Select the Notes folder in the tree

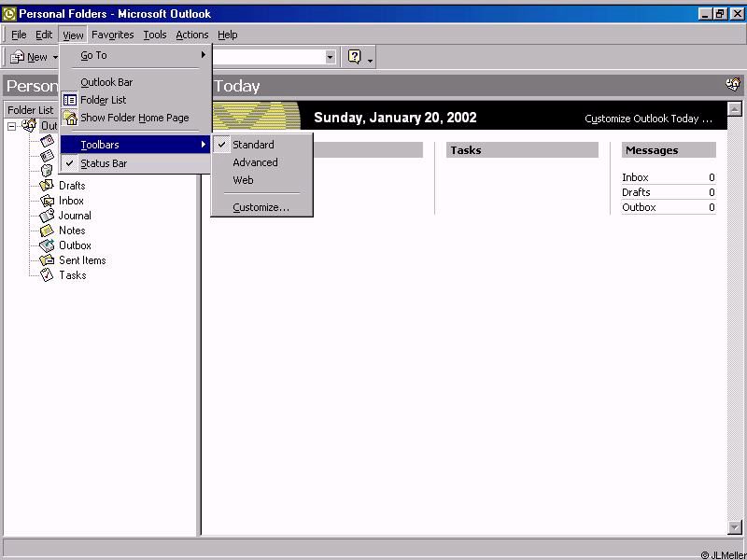pos(72,231)
